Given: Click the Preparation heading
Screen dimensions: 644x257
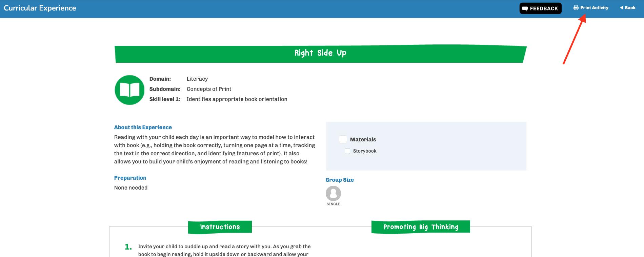Looking at the screenshot, I should [130, 178].
